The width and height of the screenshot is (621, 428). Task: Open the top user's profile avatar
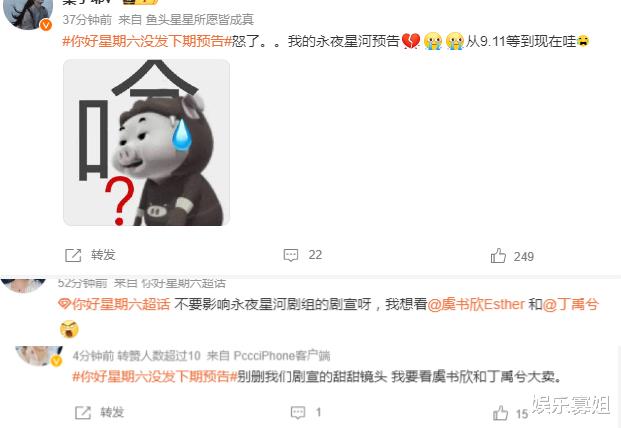coord(27,14)
